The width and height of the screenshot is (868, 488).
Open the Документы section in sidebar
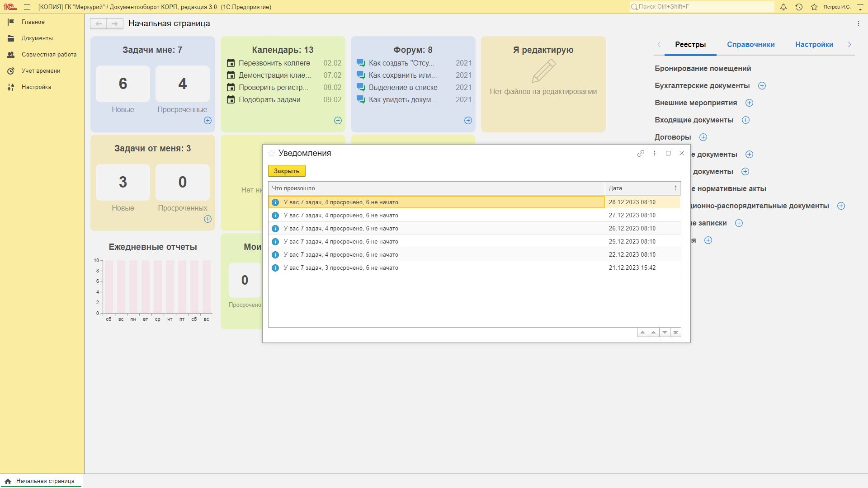(37, 38)
